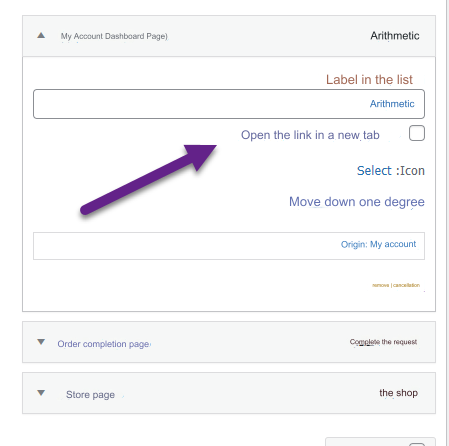Select the Store page label
This screenshot has width=449, height=446.
(90, 395)
